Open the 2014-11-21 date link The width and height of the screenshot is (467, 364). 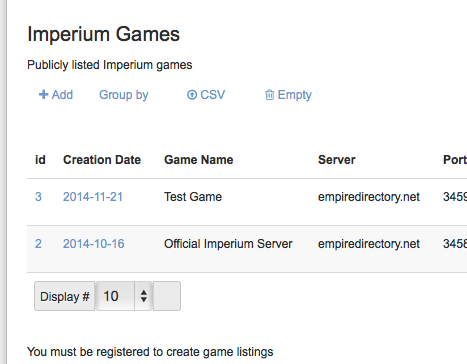[x=93, y=197]
